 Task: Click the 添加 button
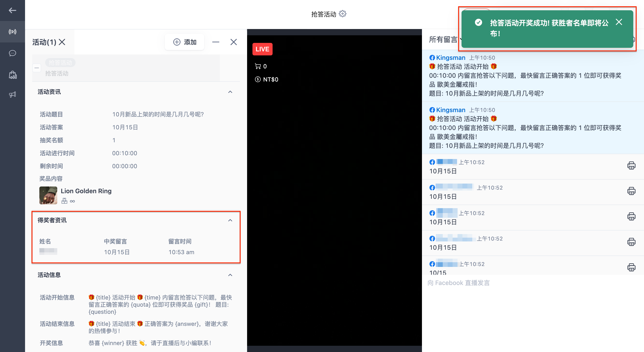(x=184, y=42)
